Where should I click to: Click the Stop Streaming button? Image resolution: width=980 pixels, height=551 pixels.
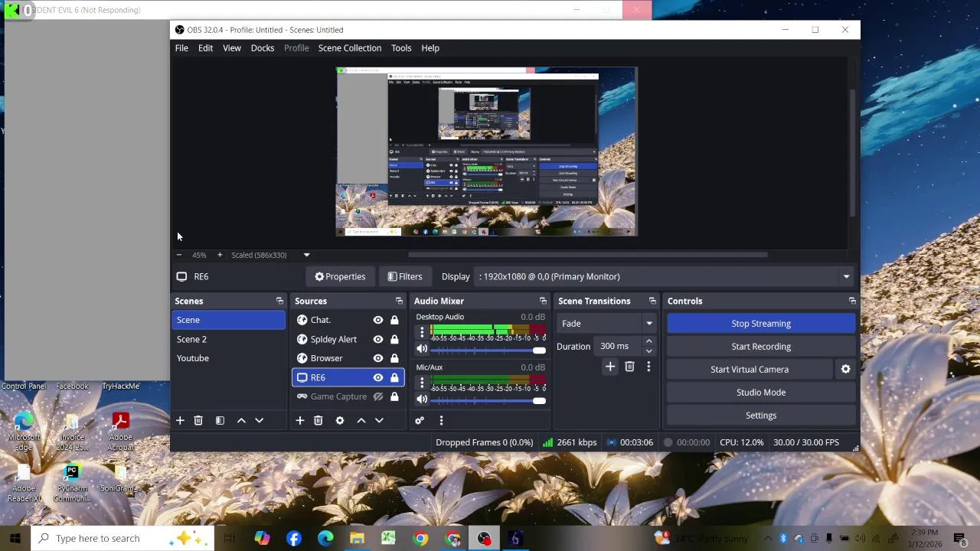pyautogui.click(x=761, y=324)
